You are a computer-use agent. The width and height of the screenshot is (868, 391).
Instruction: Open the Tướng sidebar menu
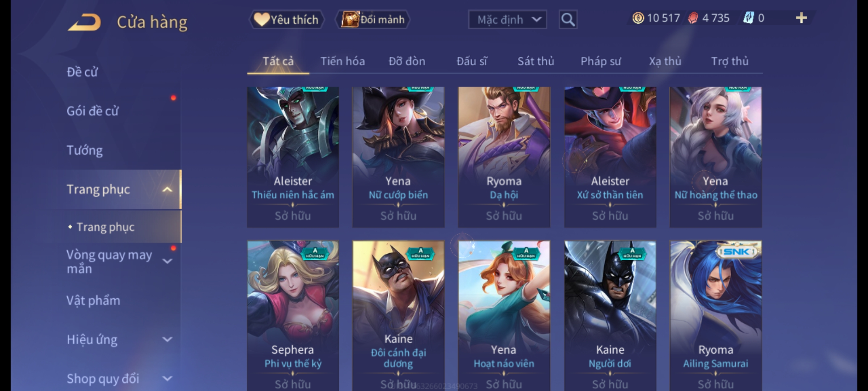(85, 150)
